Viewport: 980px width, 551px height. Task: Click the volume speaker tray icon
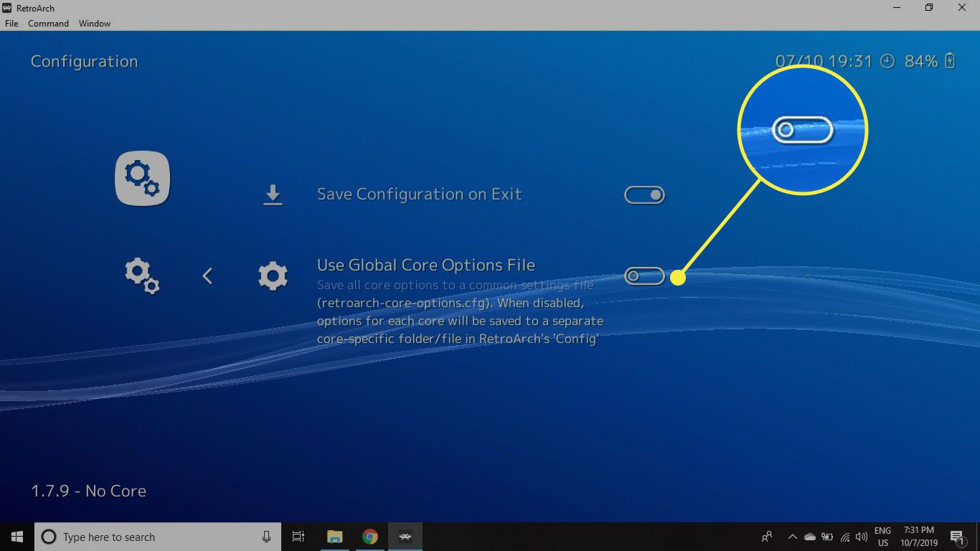(x=862, y=537)
